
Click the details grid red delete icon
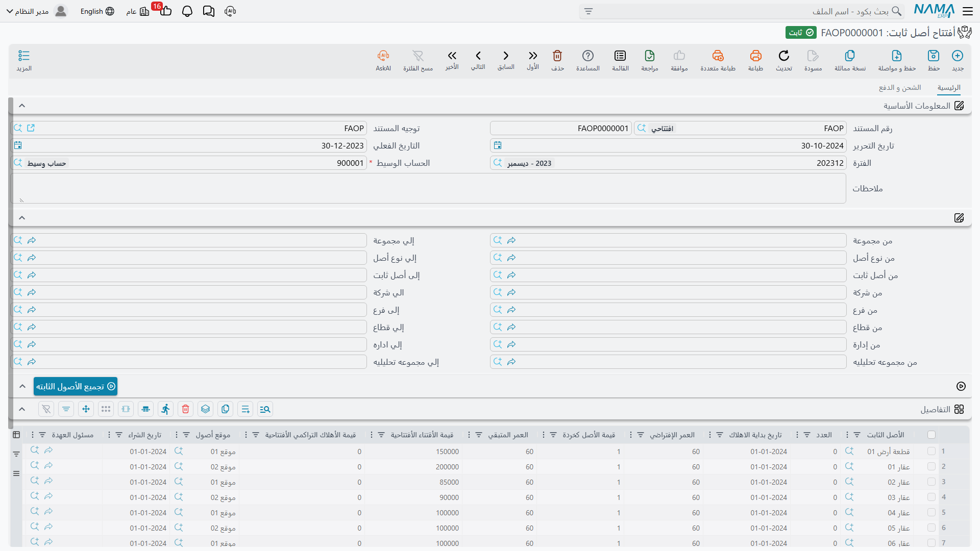tap(186, 409)
